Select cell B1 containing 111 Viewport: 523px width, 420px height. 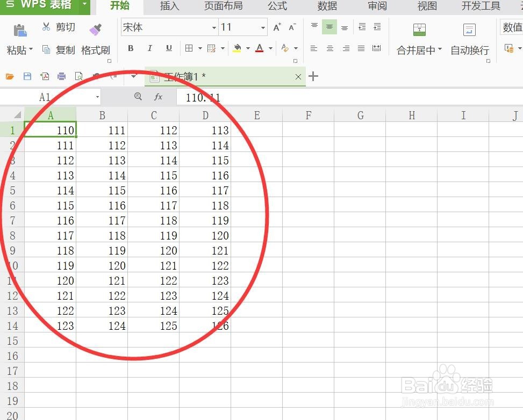(x=102, y=130)
